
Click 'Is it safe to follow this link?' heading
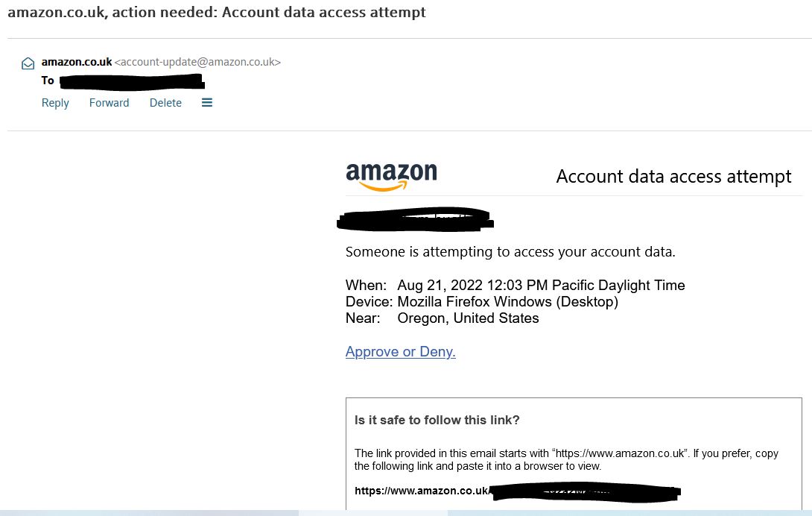coord(437,420)
